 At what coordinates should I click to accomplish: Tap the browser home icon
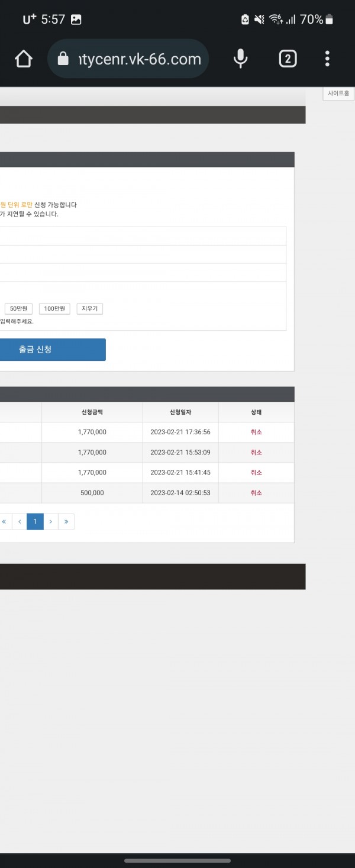point(23,59)
